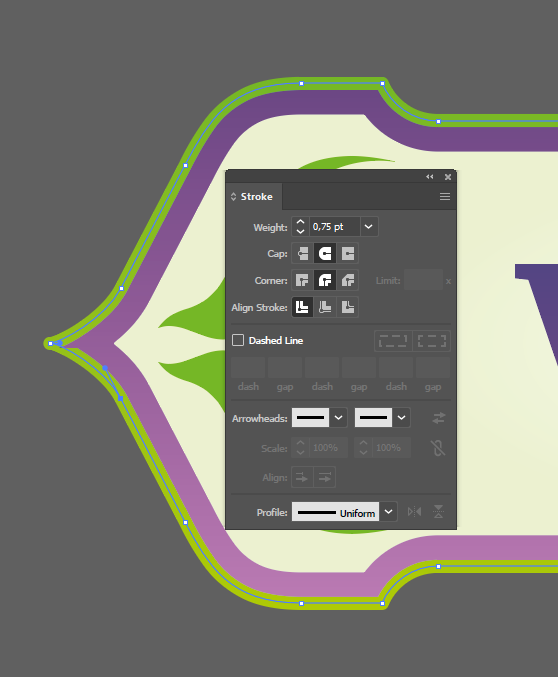Screen dimensions: 558x677
Task: Preserve exact dash and gap lengths
Action: (393, 341)
